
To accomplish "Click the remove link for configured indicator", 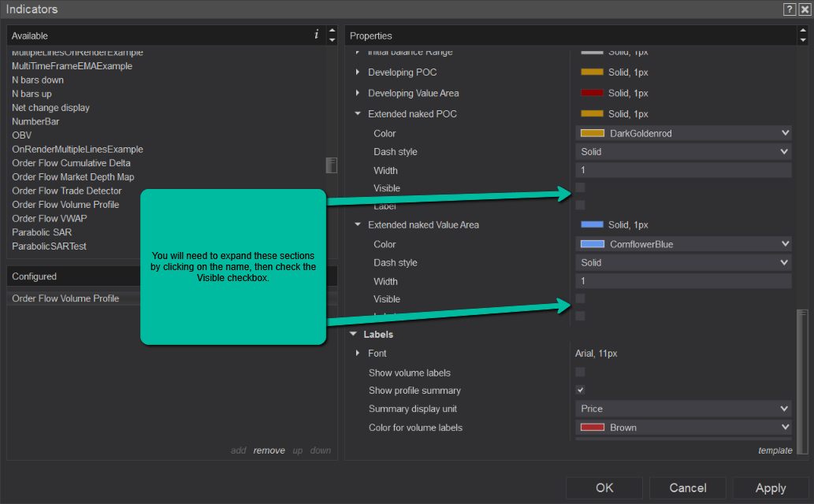I will pos(269,450).
